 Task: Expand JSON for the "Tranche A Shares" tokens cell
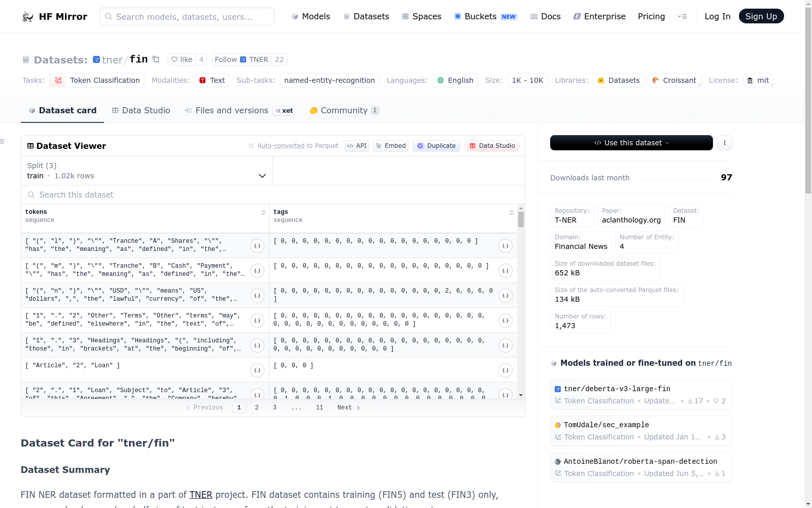tap(257, 246)
